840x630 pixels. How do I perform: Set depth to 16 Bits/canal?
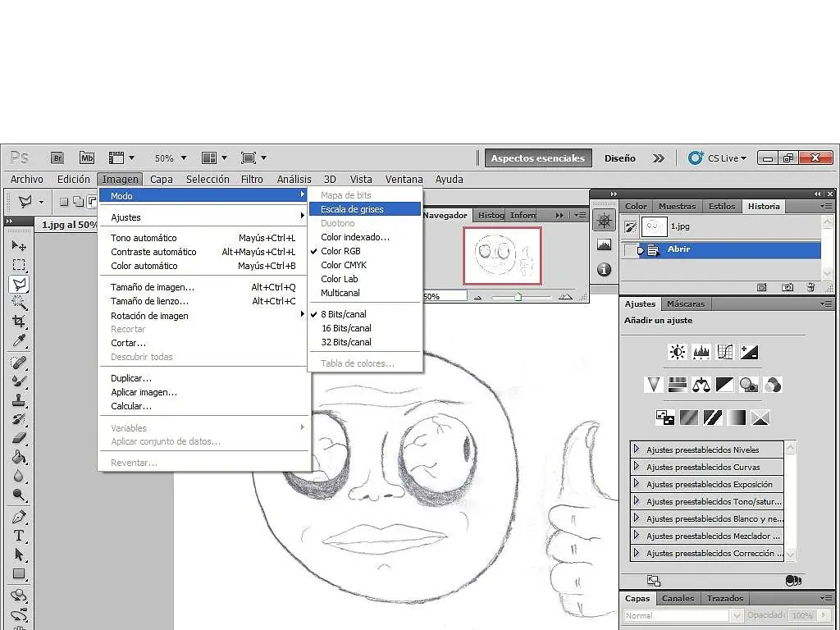[x=347, y=328]
